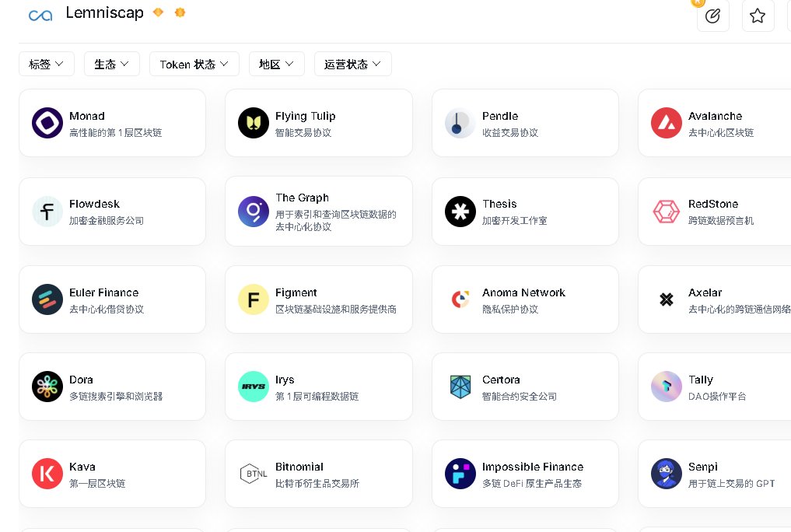Click the Bitnomial card title
Image resolution: width=791 pixels, height=532 pixels.
coord(299,467)
